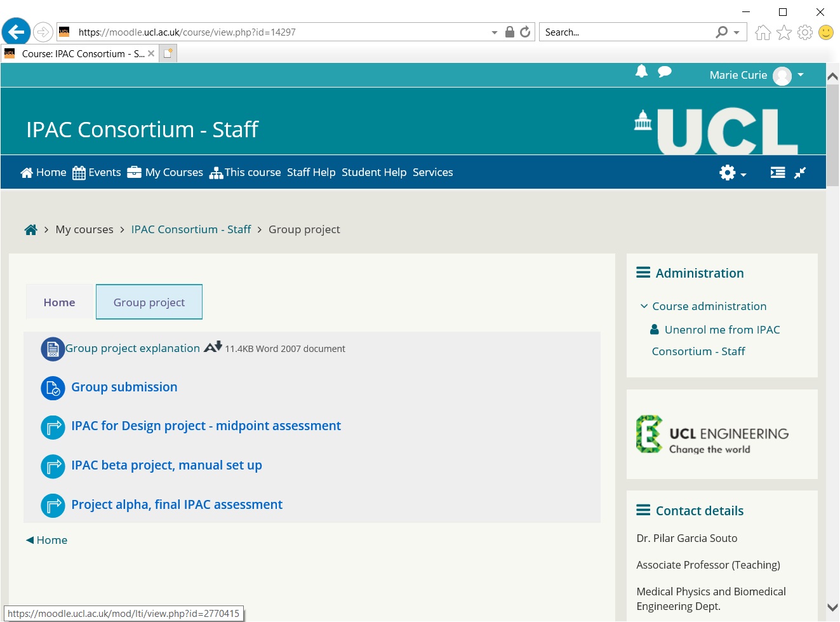This screenshot has height=622, width=840.
Task: Click the smiley feedback icon
Action: [x=826, y=32]
